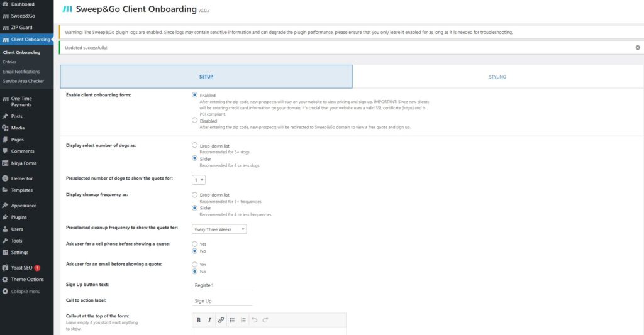Choose Drop-down list for number of dogs

(194, 145)
